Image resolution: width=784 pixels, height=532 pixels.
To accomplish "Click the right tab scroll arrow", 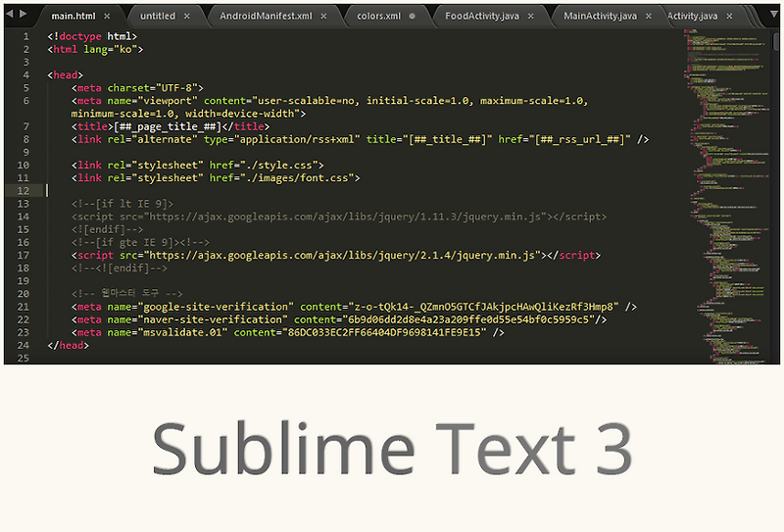I will [23, 14].
